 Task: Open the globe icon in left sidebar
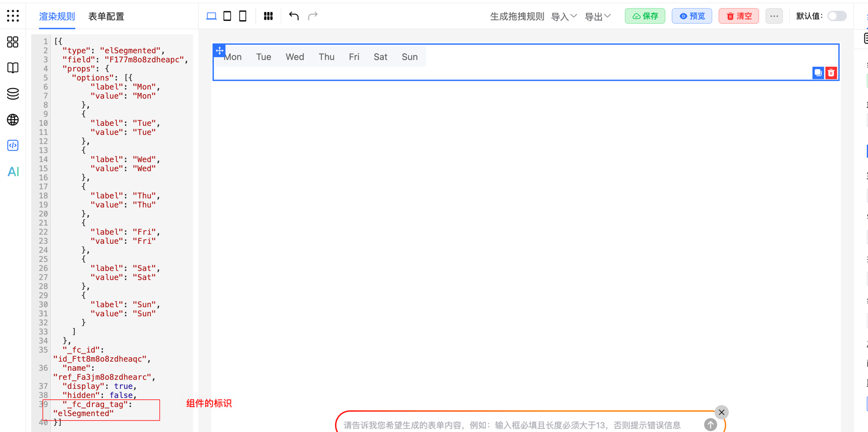click(13, 120)
